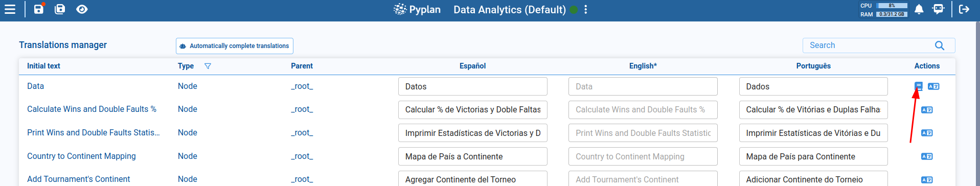Open the three-dot menu beside Data Analytics

(586, 10)
